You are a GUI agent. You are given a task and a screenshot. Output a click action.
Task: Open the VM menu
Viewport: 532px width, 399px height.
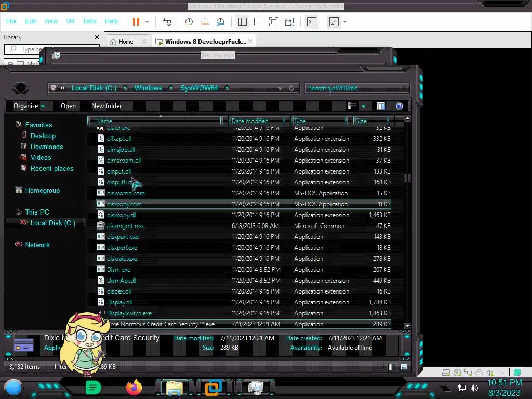[70, 21]
